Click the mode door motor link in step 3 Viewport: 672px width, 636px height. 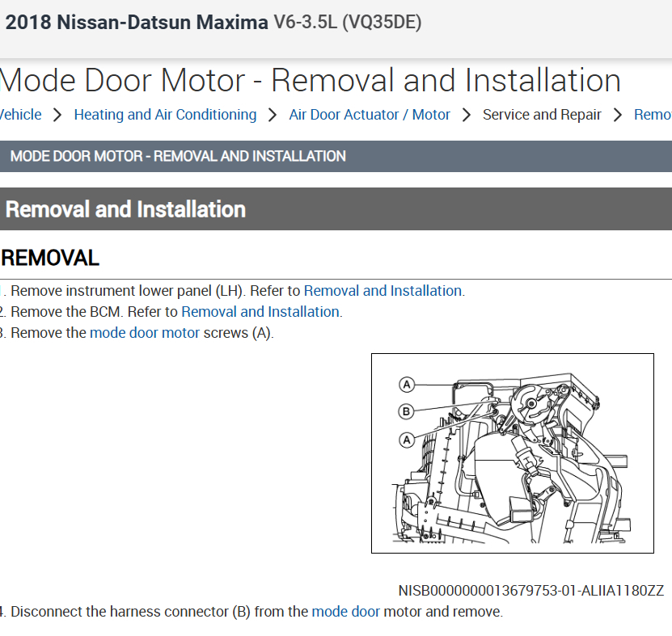click(x=145, y=333)
